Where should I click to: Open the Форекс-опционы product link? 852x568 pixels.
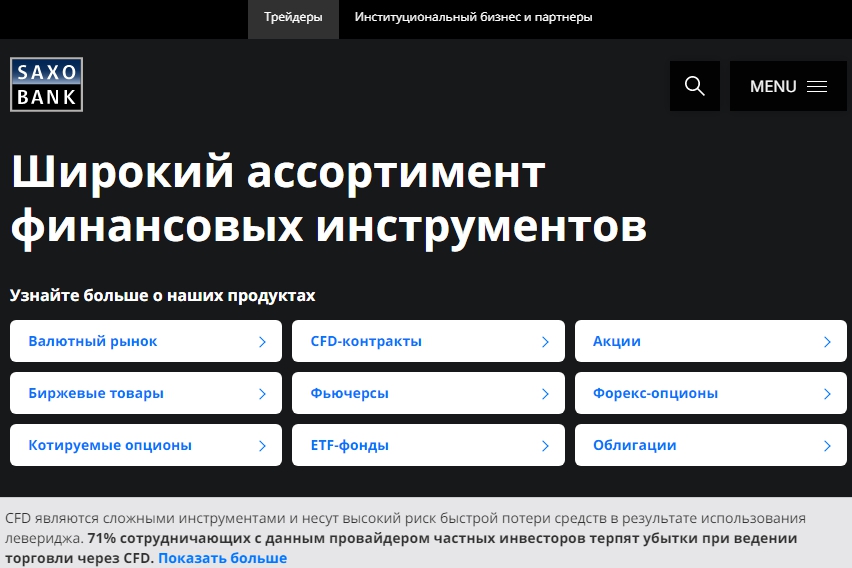pos(711,393)
